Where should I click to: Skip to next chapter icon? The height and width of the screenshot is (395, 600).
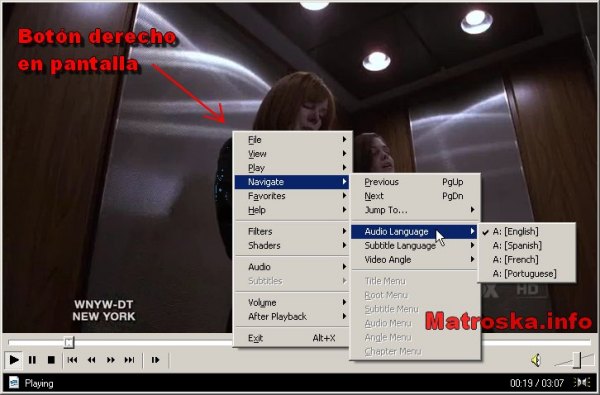pos(129,360)
